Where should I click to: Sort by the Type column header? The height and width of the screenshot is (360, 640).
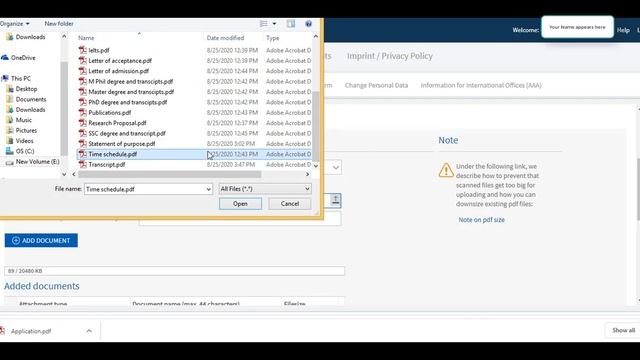coord(273,38)
